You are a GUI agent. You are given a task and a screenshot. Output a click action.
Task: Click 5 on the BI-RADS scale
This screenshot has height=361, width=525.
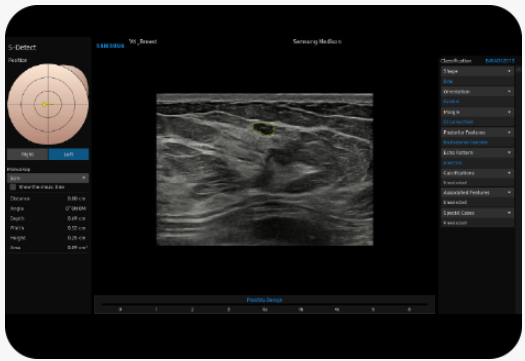pos(373,309)
